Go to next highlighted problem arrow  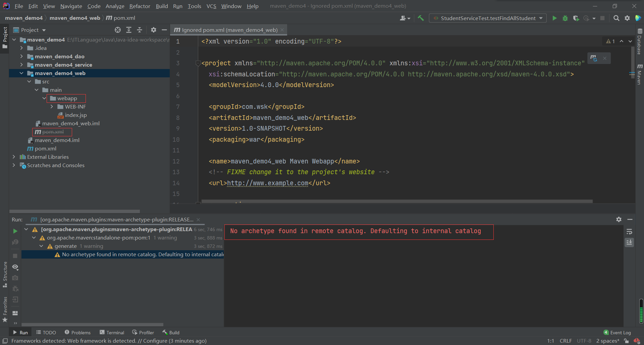[630, 41]
